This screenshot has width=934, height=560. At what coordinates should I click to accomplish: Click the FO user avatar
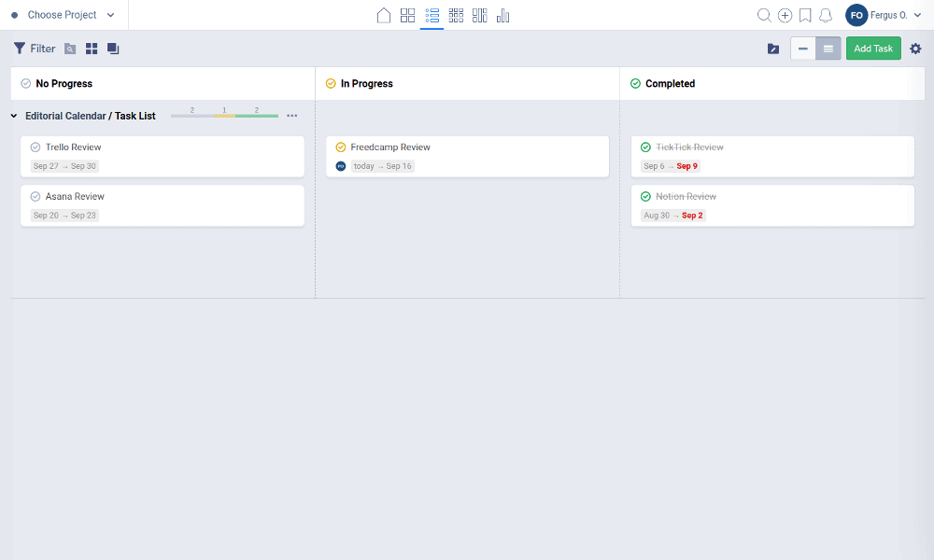(x=856, y=16)
